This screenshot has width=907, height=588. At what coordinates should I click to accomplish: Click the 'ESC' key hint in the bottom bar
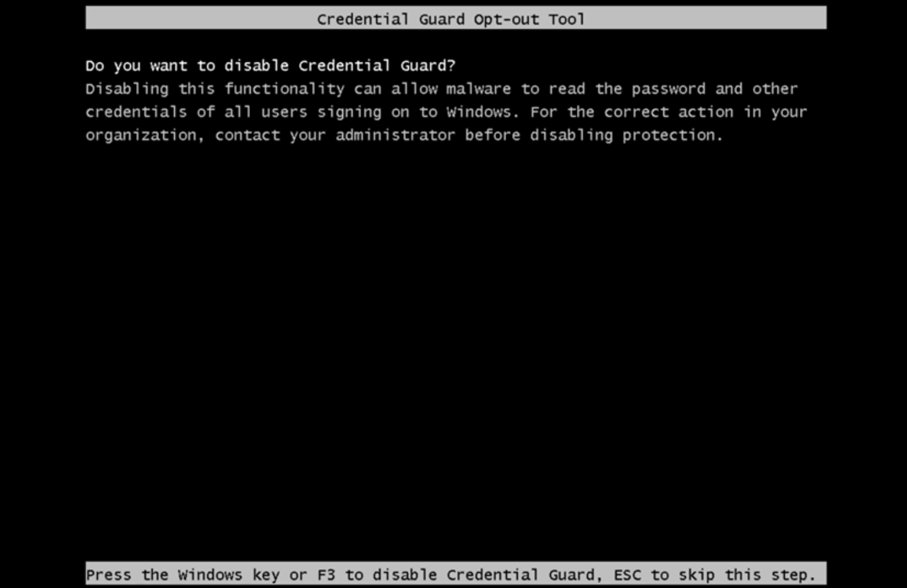coord(626,575)
